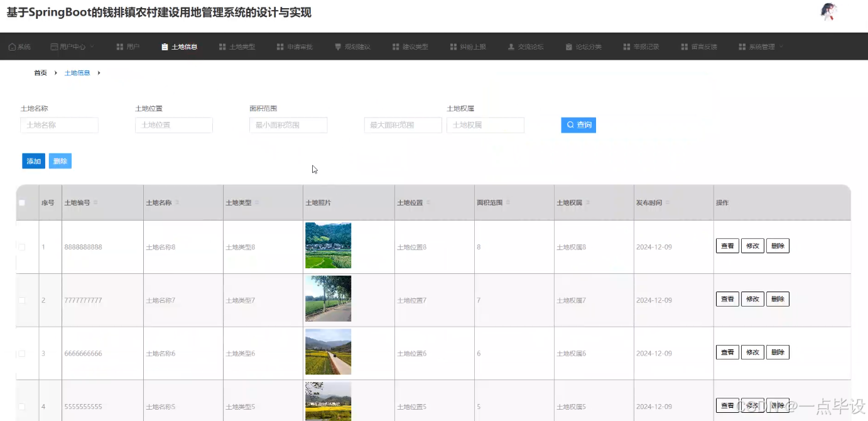This screenshot has width=868, height=421.
Task: Tick the select-all checkbox in table header
Action: coord(22,203)
